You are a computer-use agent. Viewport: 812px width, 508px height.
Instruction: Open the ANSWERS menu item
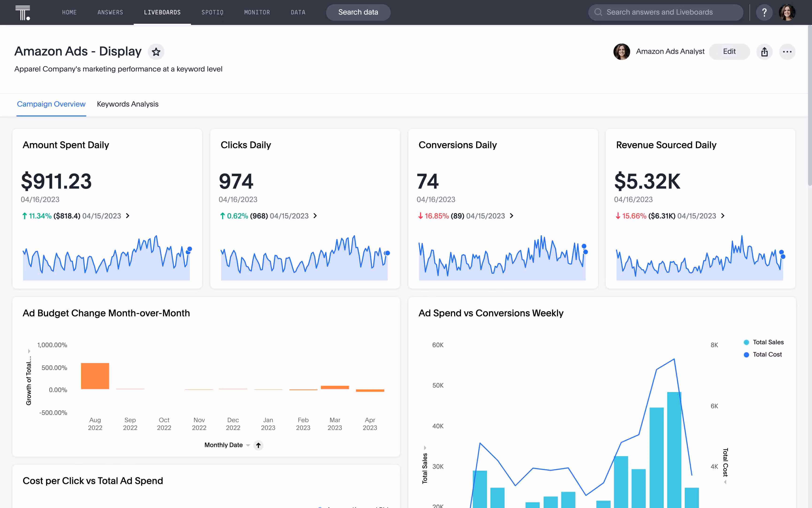click(x=110, y=12)
